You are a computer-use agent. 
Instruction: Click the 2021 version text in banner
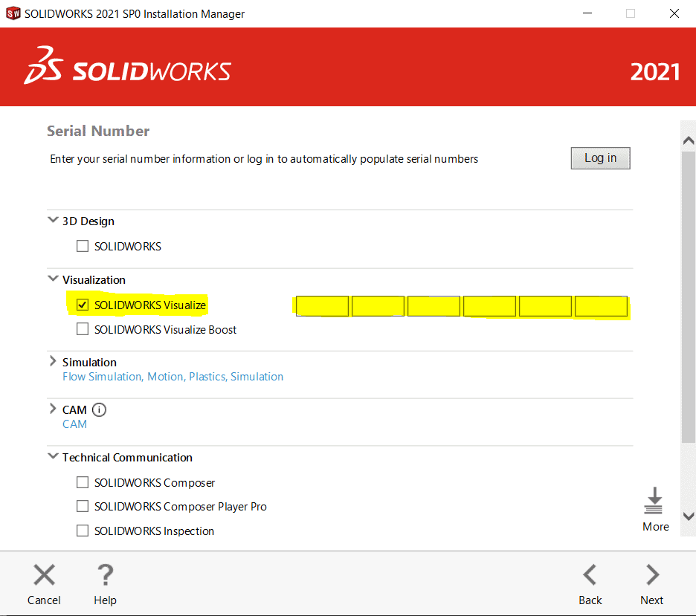(x=654, y=72)
